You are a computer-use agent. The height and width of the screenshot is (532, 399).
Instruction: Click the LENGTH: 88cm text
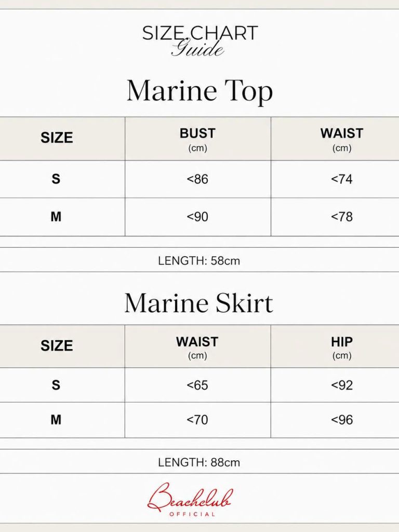coord(199,462)
